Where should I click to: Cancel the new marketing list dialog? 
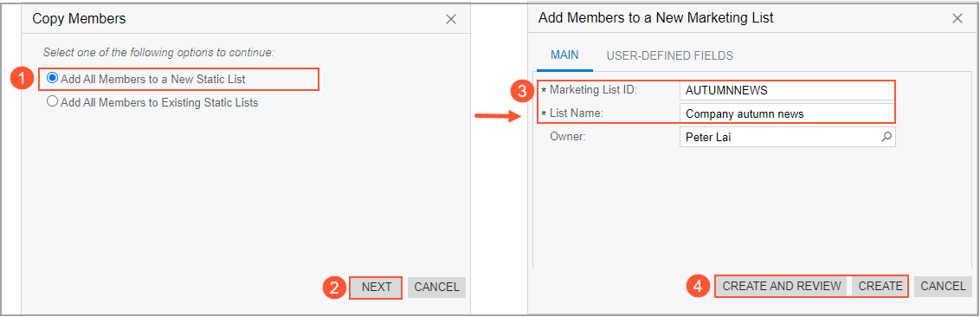coord(943,287)
